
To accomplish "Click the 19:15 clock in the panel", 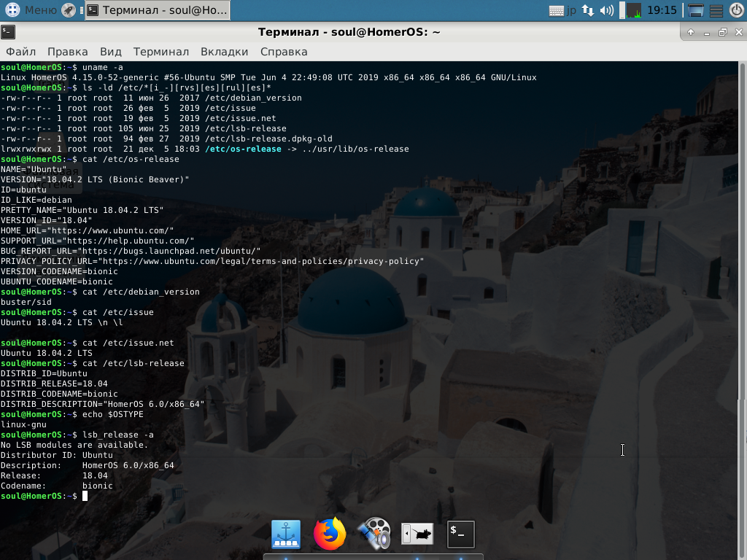I will click(x=662, y=10).
